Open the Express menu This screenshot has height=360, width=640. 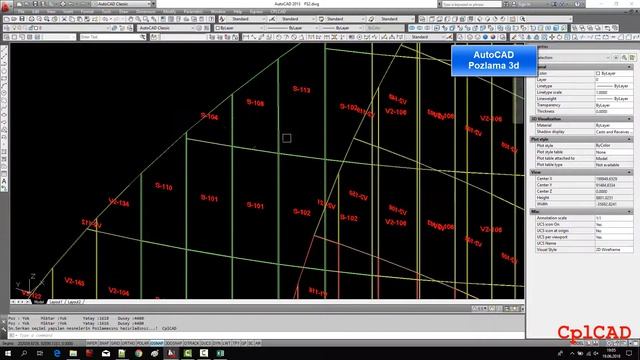click(256, 12)
